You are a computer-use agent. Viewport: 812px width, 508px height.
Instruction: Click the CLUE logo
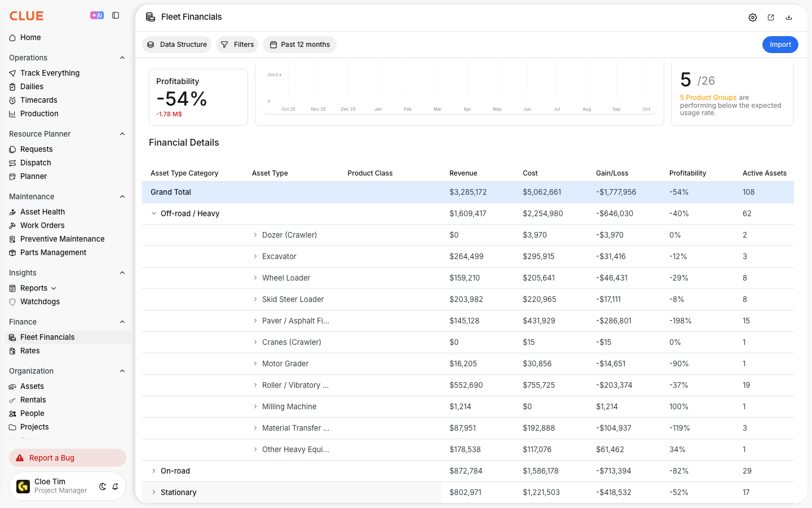(x=27, y=16)
